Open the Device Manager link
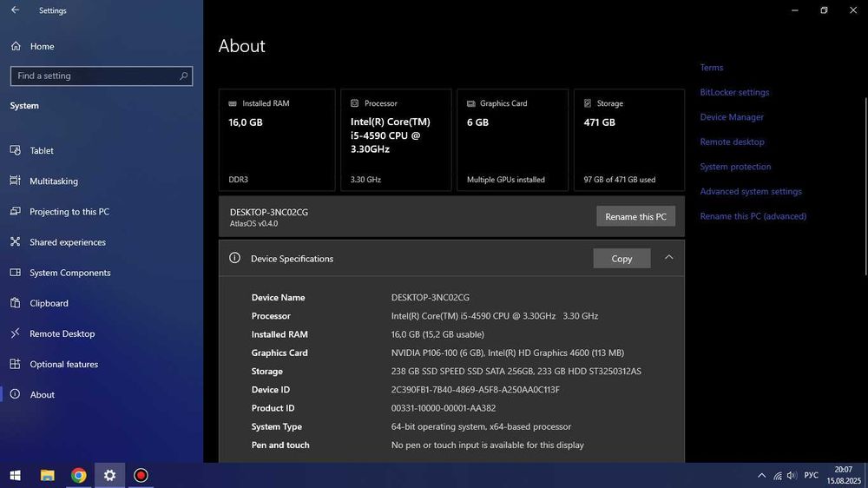The width and height of the screenshot is (868, 488). 732,117
